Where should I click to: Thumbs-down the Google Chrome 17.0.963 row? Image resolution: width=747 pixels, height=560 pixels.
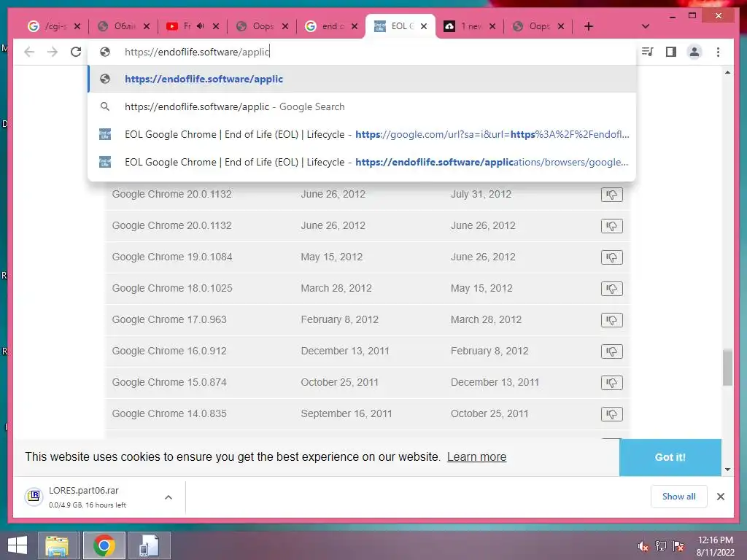point(612,320)
